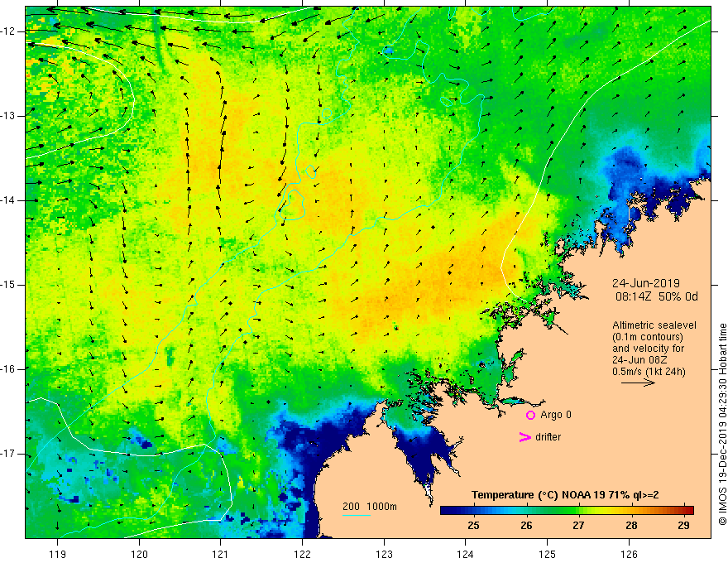Click the '0.5m/s (1kt 24h)' text
Image resolution: width=728 pixels, height=563 pixels.
click(x=649, y=372)
